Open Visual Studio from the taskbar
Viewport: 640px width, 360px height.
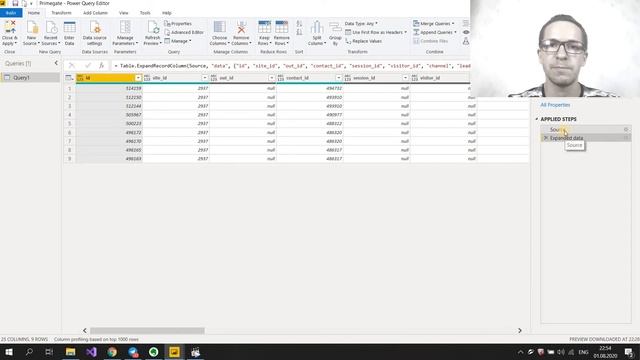point(91,352)
